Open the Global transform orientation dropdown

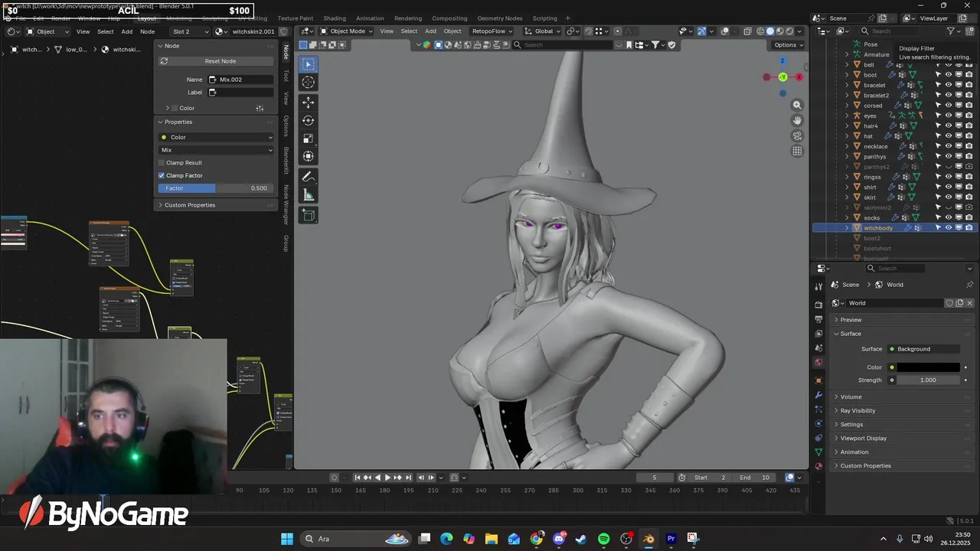point(543,31)
